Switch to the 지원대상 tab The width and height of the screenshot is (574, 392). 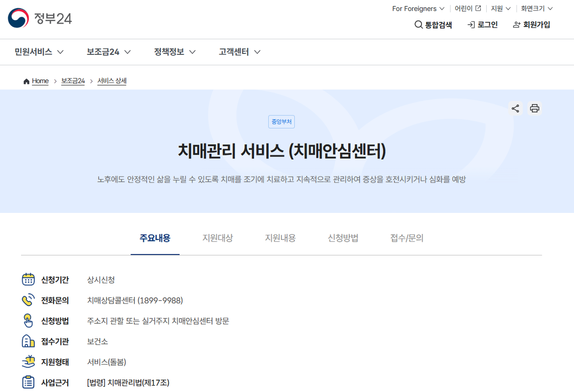[x=217, y=238]
